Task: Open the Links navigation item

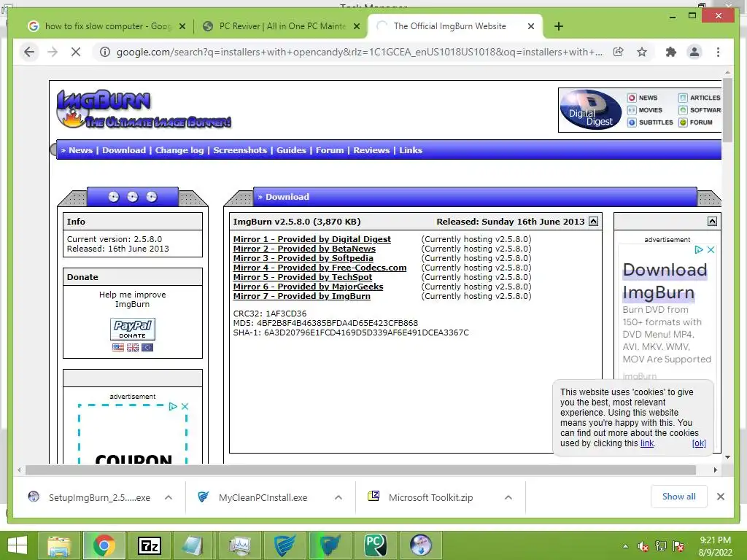Action: tap(411, 150)
